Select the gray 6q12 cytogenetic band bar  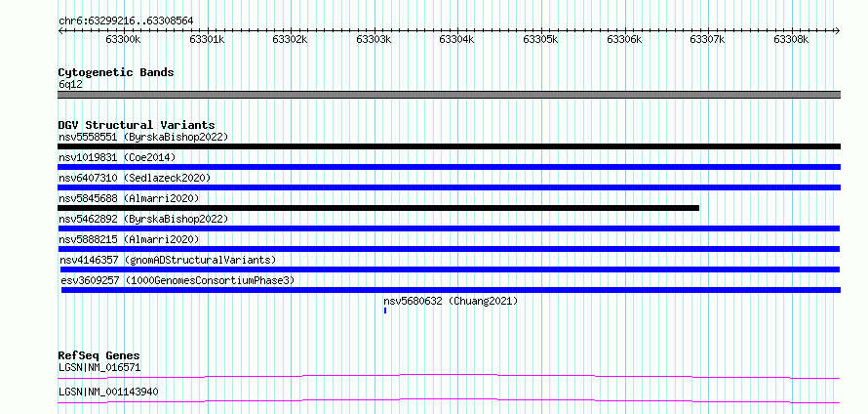(449, 95)
